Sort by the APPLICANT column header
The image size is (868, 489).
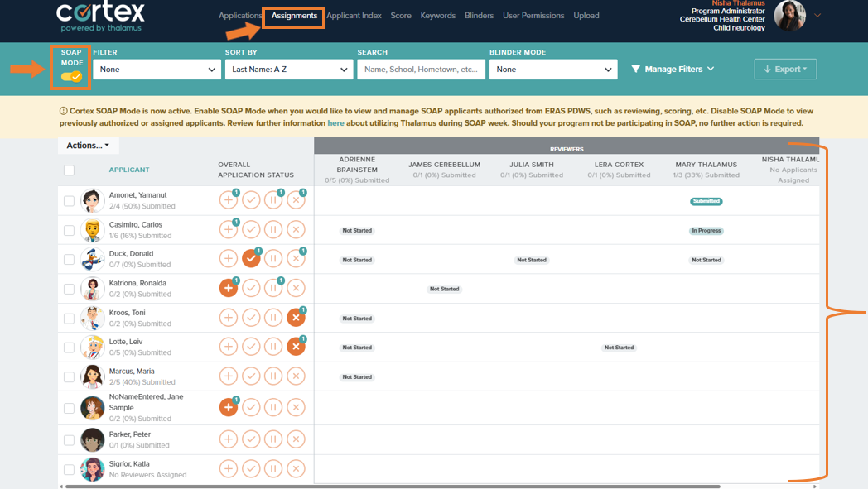129,170
